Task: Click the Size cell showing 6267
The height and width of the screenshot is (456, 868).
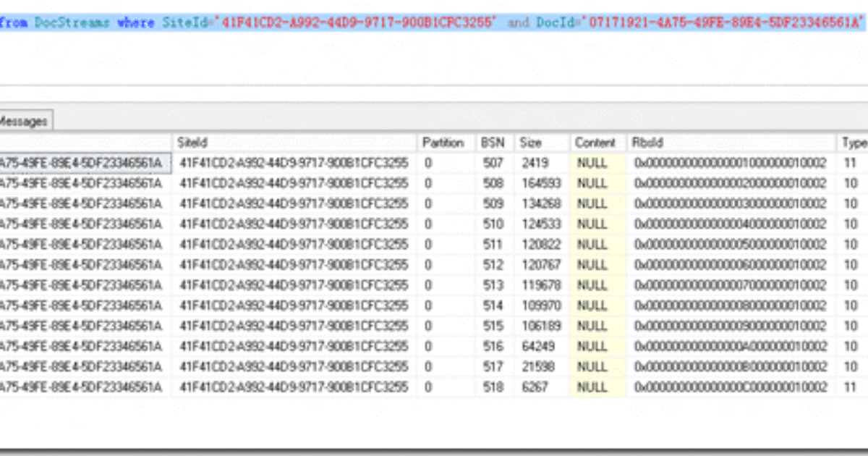Action: tap(535, 387)
